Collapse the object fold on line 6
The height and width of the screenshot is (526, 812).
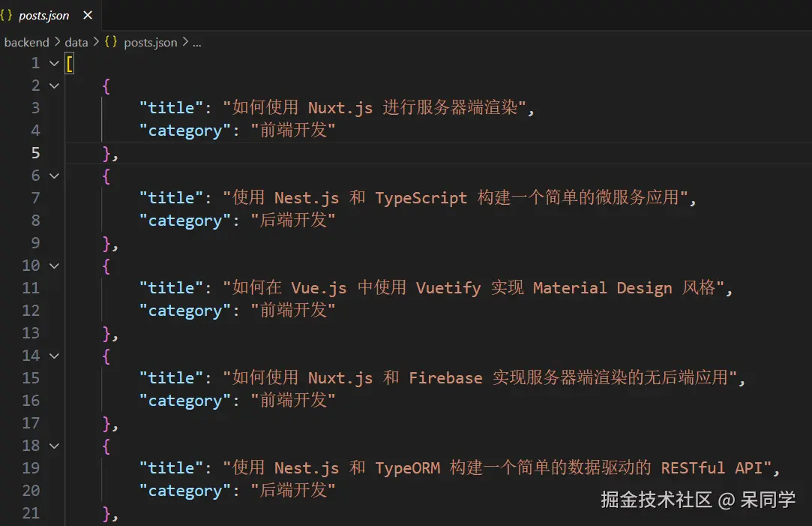pyautogui.click(x=54, y=176)
